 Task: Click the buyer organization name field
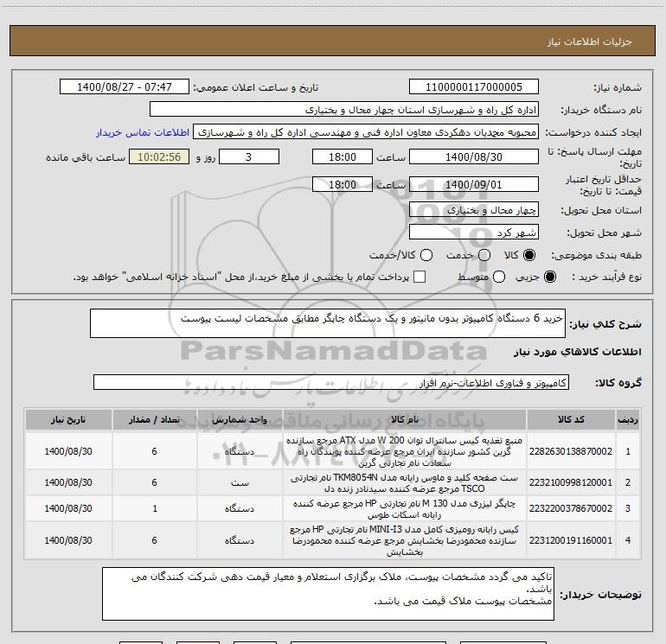[x=344, y=110]
